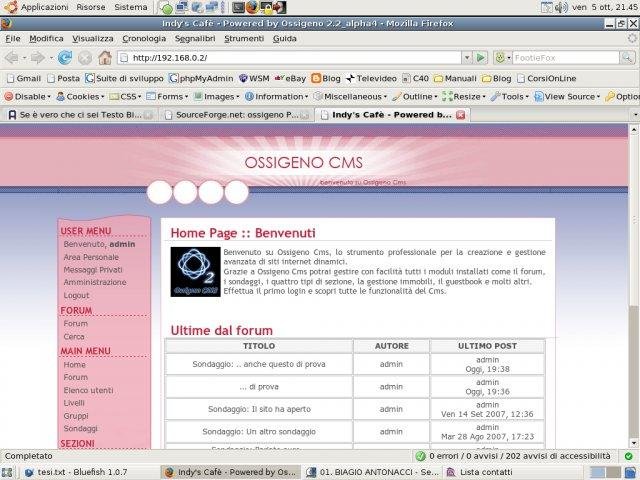
Task: Switch to the 'Se è vero che ci sei' tab
Action: (x=79, y=115)
